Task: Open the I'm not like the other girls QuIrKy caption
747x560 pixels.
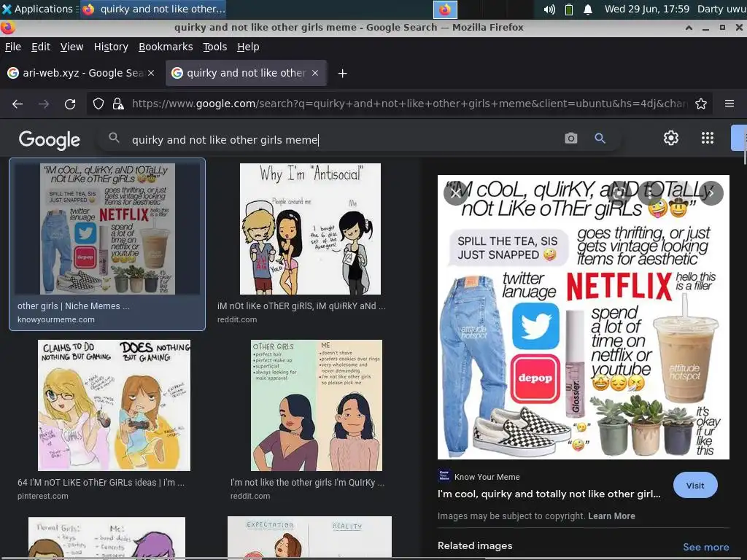Action: tap(307, 483)
